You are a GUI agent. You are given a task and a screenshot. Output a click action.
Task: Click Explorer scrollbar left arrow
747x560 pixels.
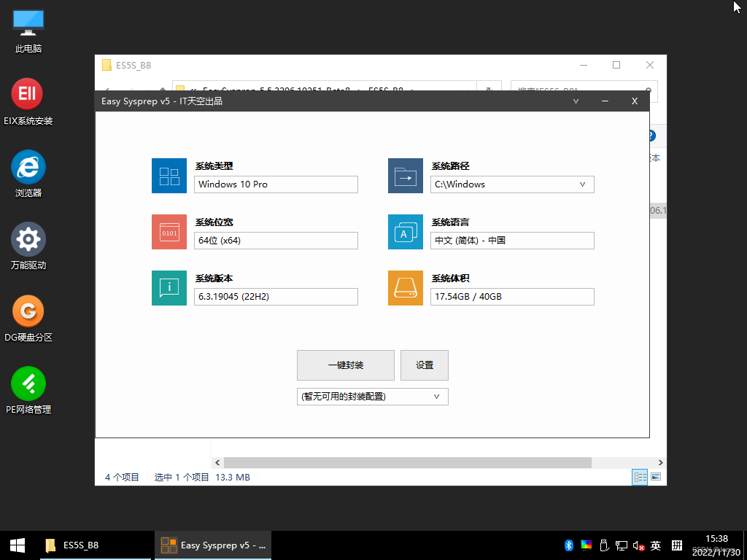click(x=217, y=462)
